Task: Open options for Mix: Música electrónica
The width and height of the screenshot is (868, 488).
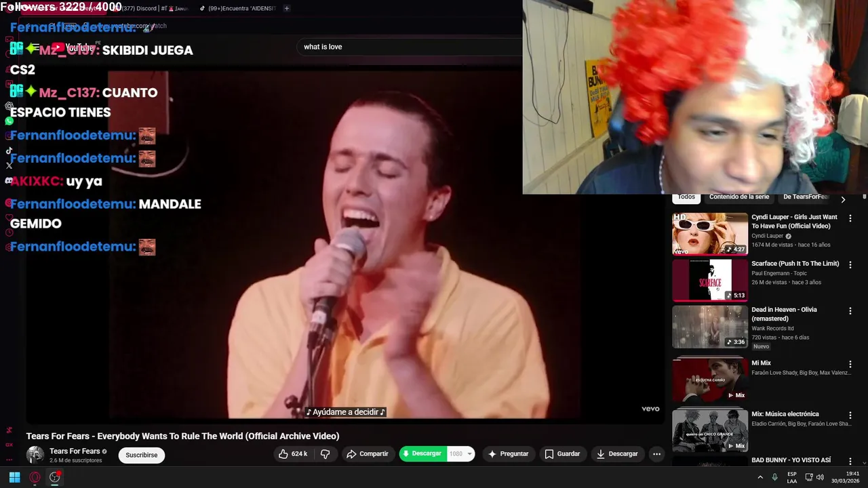Action: (850, 415)
